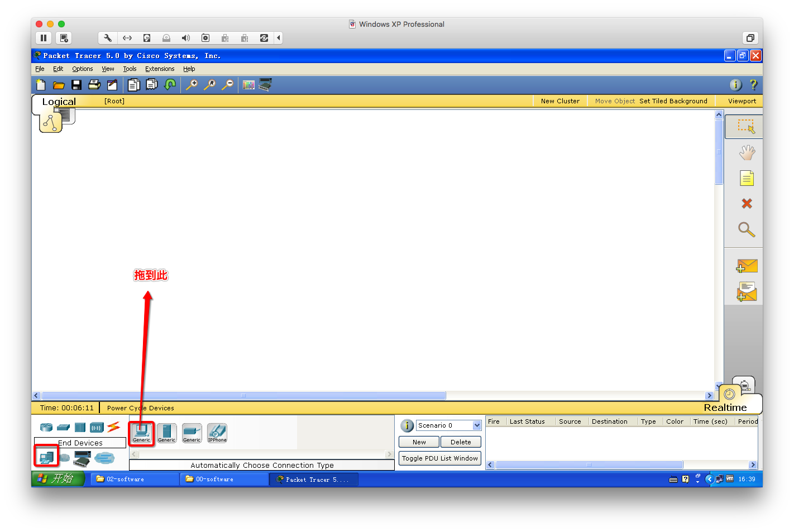
Task: Switch to the Logical workspace tab
Action: tap(59, 102)
